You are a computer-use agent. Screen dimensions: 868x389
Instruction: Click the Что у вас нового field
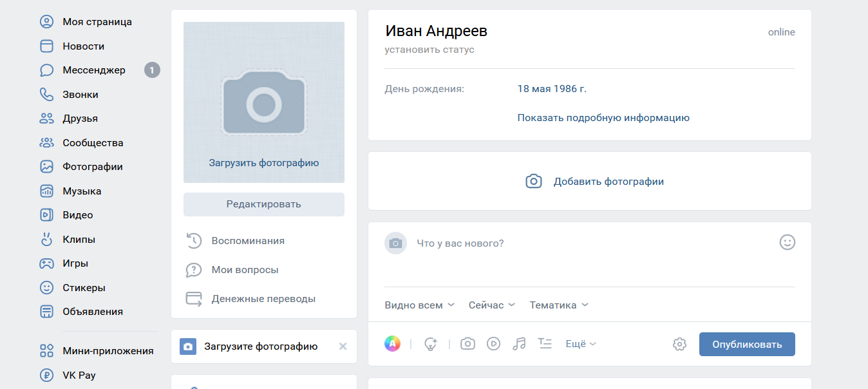tap(580, 243)
